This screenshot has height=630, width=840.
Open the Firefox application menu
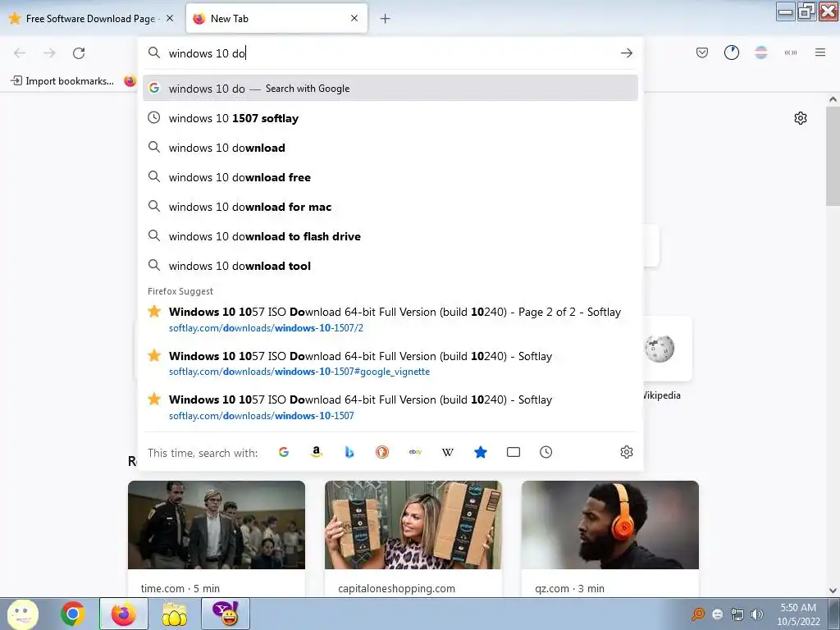point(820,52)
